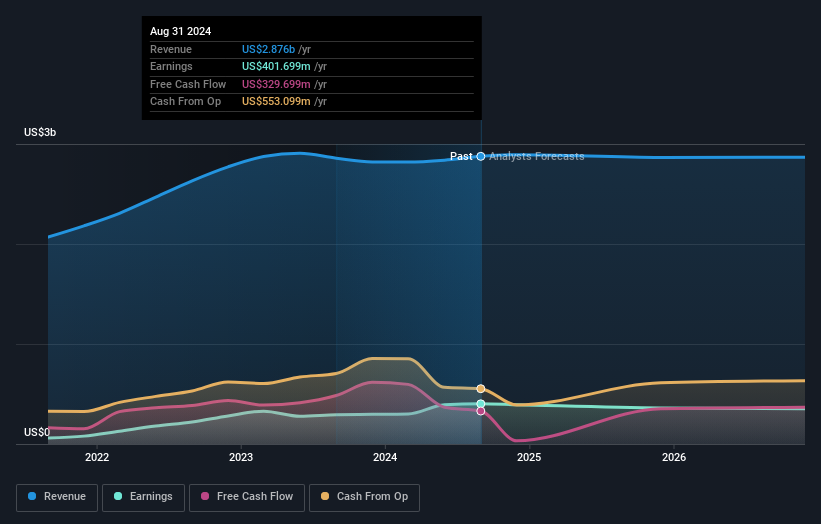The image size is (821, 524).
Task: Click the 2026 x-axis label
Action: tap(674, 458)
